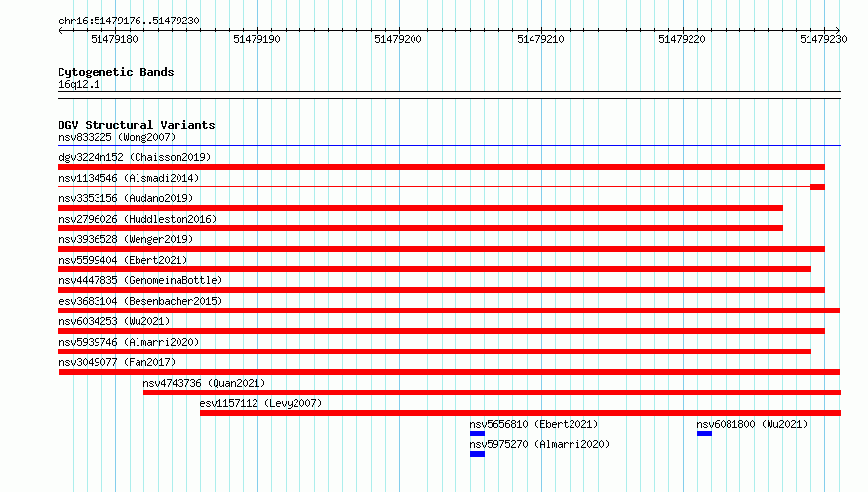This screenshot has width=868, height=492.
Task: Click the red bar under esv3683104
Action: coord(449,310)
